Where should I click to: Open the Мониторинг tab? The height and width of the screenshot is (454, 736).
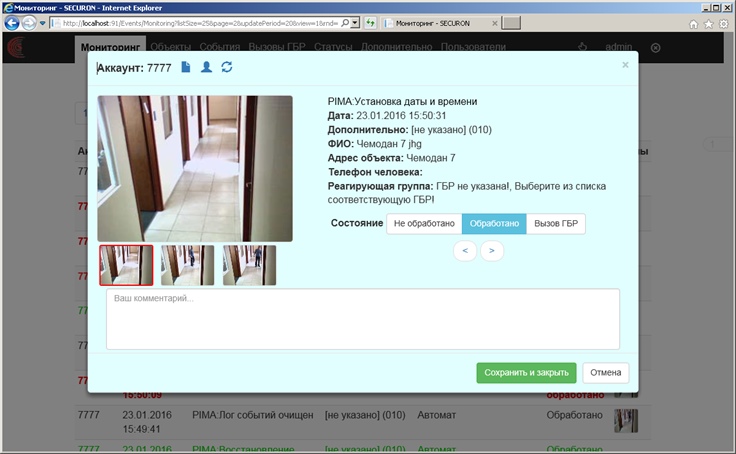click(110, 47)
